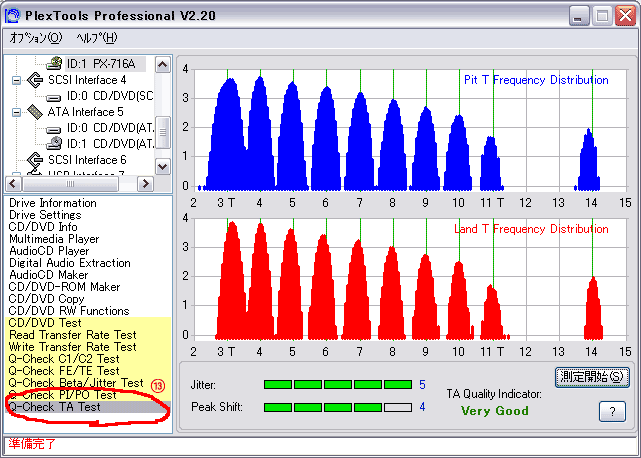Viewport: 641px width, 458px height.
Task: Open CD/DVD Info
Action: point(43,227)
